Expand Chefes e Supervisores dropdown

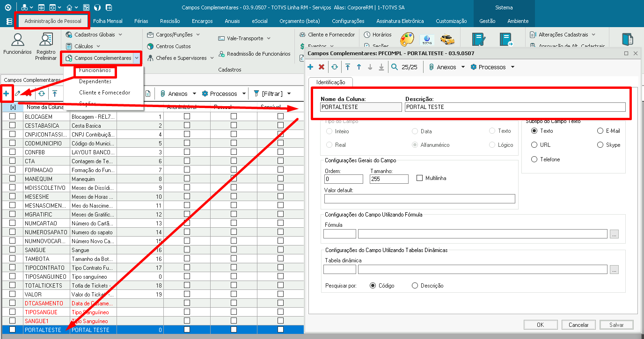point(212,58)
